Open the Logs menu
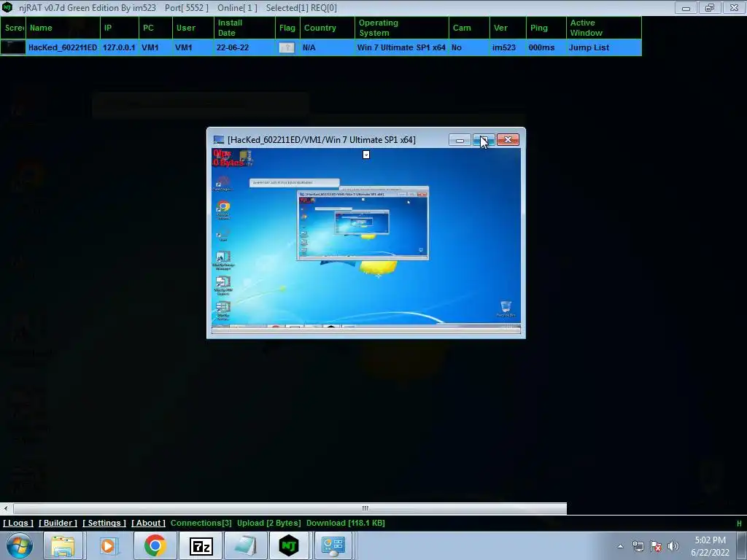 [18, 523]
